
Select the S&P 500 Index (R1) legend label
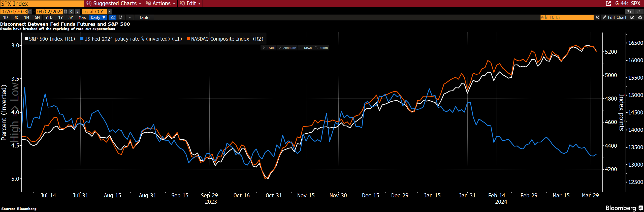52,39
